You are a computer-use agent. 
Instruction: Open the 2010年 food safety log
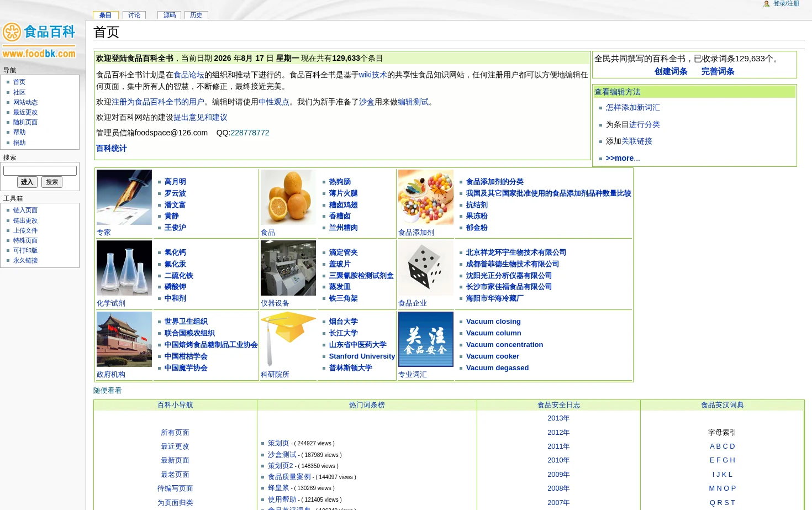(558, 460)
